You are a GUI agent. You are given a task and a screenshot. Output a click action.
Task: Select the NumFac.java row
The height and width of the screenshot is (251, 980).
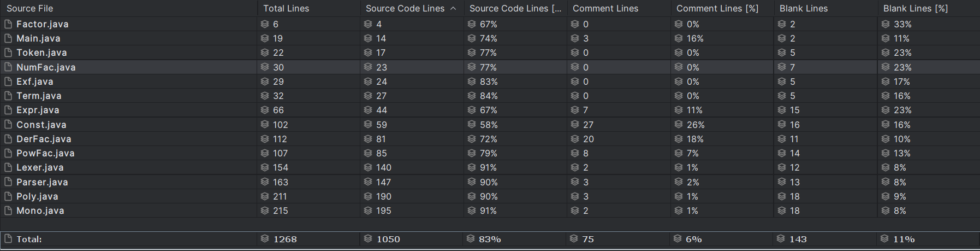click(490, 67)
